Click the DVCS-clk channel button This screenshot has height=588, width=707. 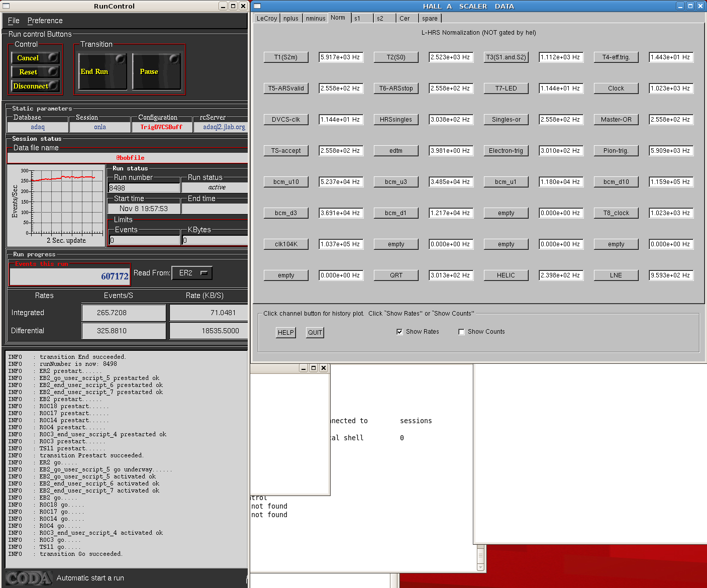286,120
